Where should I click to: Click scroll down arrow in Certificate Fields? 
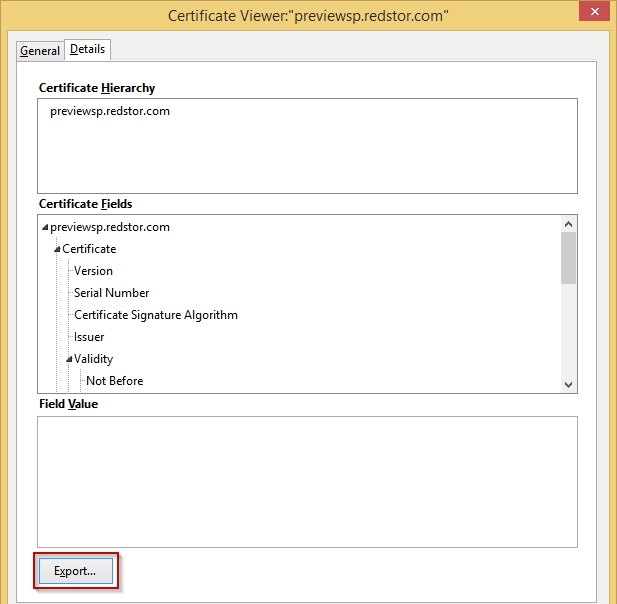point(568,384)
